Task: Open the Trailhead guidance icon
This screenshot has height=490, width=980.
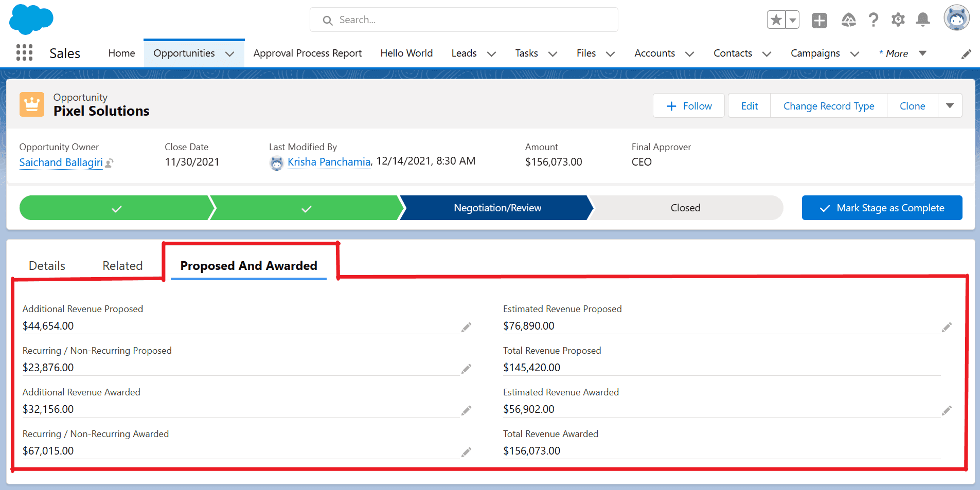Action: point(848,20)
